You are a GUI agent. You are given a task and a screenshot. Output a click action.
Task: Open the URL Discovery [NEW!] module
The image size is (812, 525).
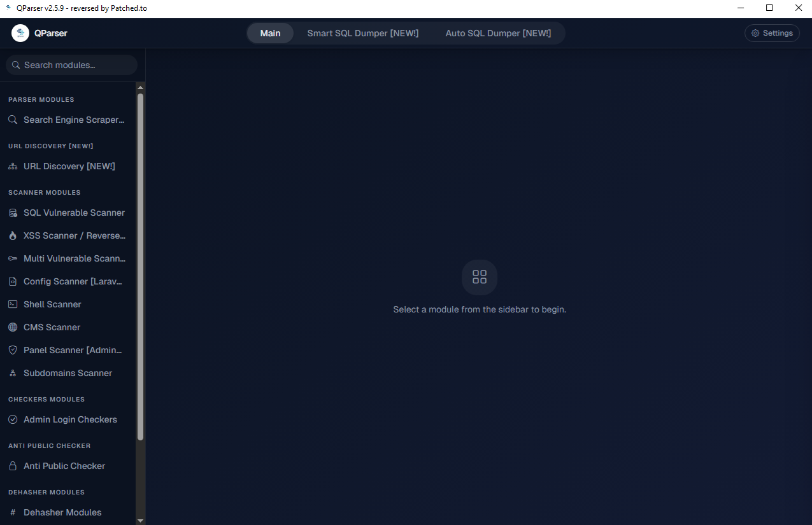pyautogui.click(x=67, y=166)
